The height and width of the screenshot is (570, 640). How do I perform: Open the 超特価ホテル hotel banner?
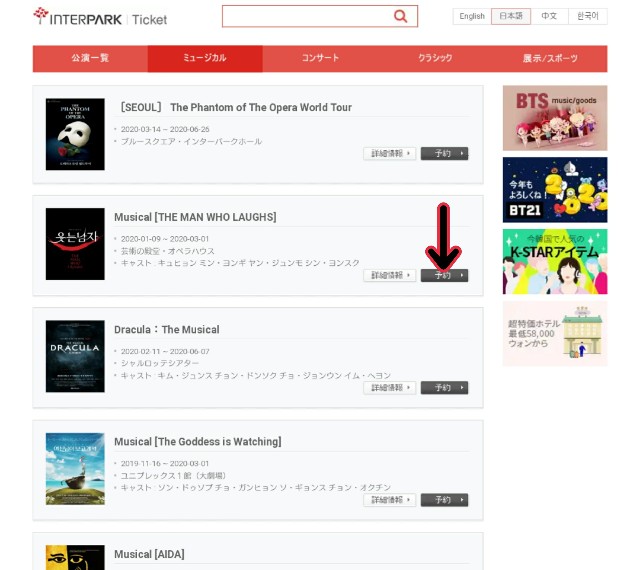555,334
